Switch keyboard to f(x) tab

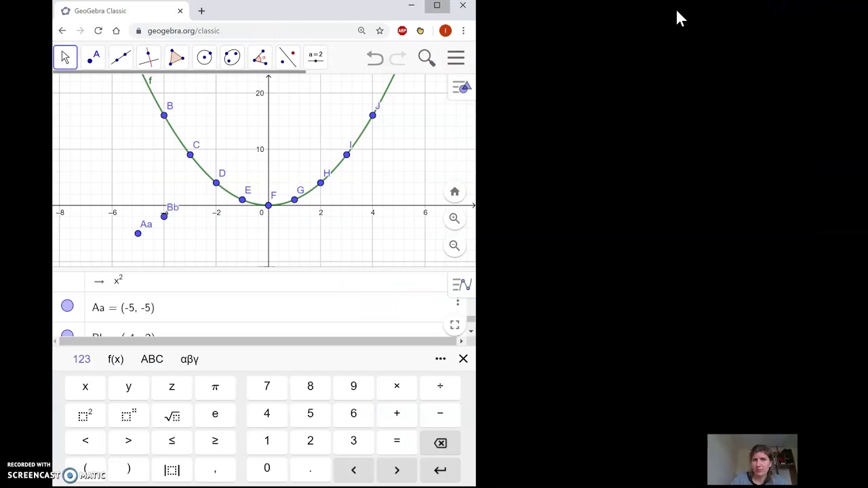point(115,359)
